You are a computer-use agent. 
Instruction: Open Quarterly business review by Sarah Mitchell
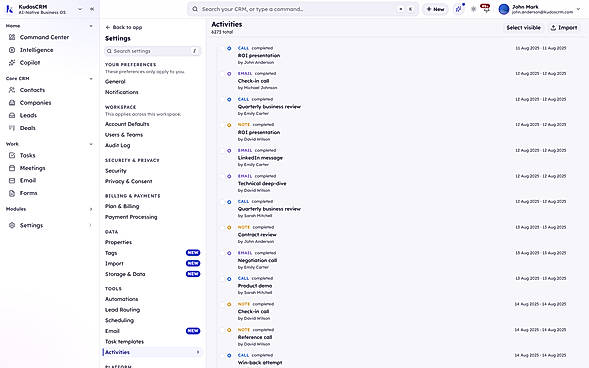coord(269,209)
